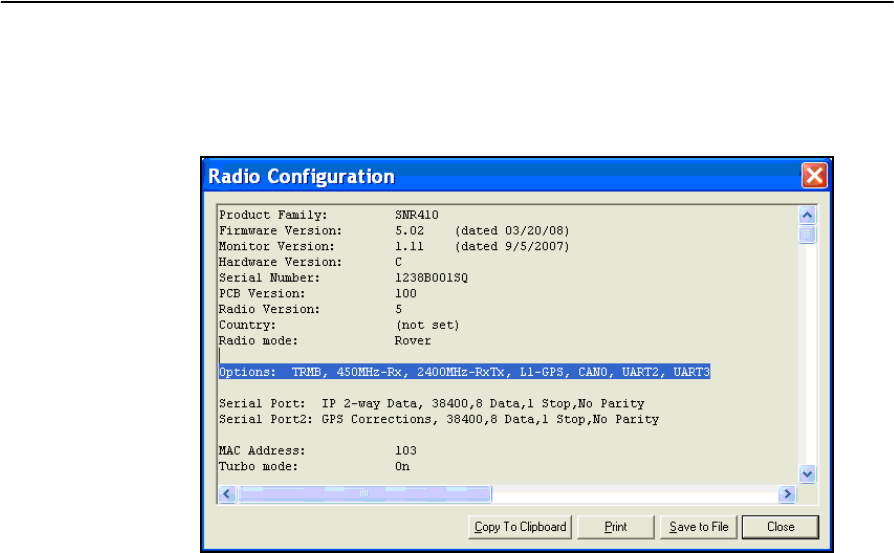Click the vertical scrollbar up arrow
The width and height of the screenshot is (894, 553).
coord(809,215)
